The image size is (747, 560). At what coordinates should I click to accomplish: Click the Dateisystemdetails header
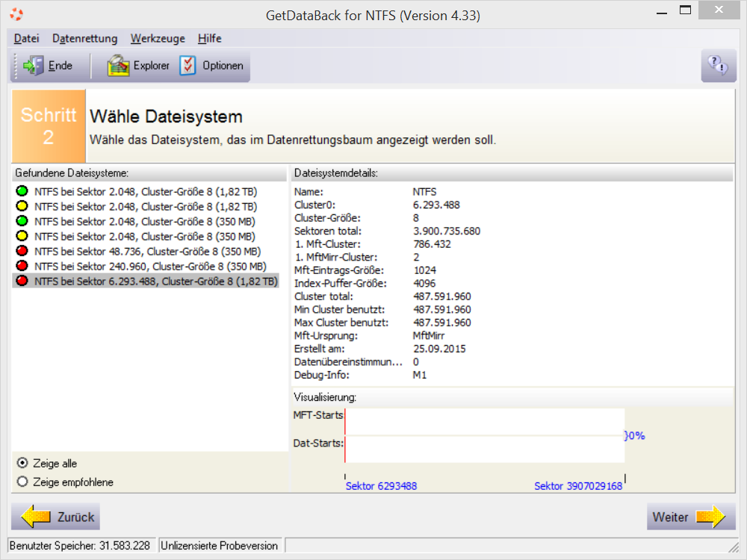tap(512, 173)
